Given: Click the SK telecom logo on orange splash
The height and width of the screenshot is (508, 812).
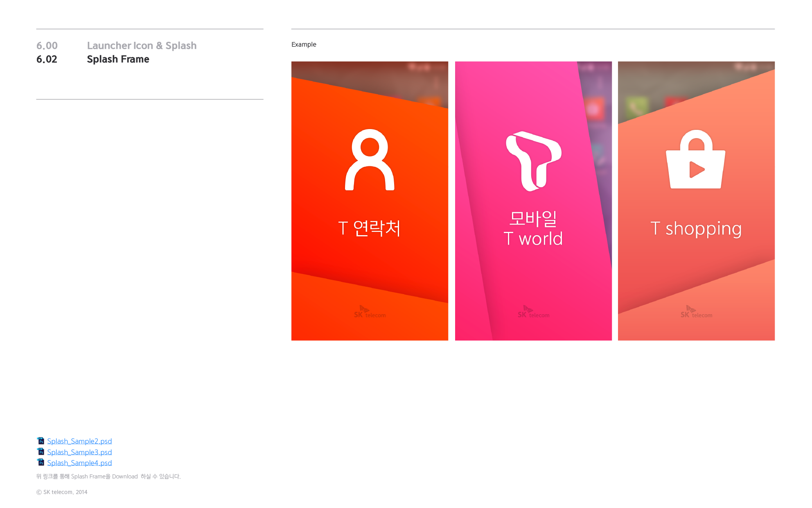Looking at the screenshot, I should point(370,312).
